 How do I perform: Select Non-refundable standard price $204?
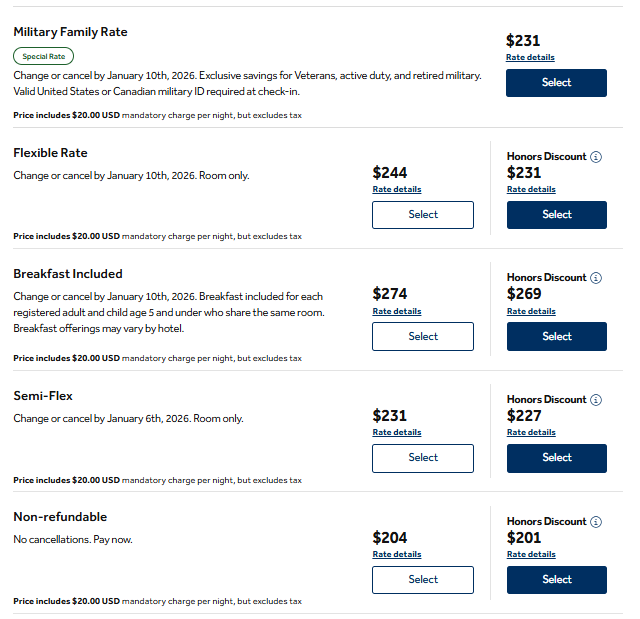pyautogui.click(x=423, y=580)
